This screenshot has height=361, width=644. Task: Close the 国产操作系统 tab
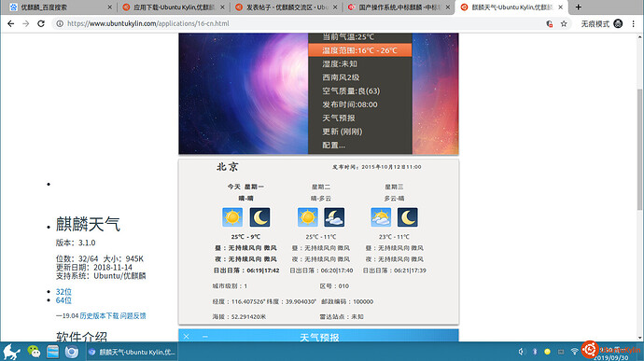[x=448, y=7]
